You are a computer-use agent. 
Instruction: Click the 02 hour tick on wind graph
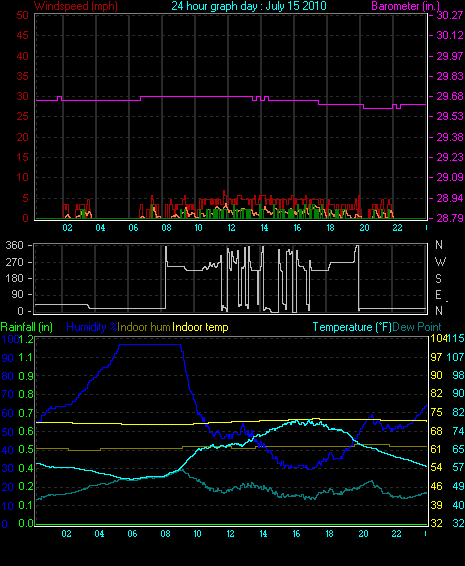[x=67, y=228]
